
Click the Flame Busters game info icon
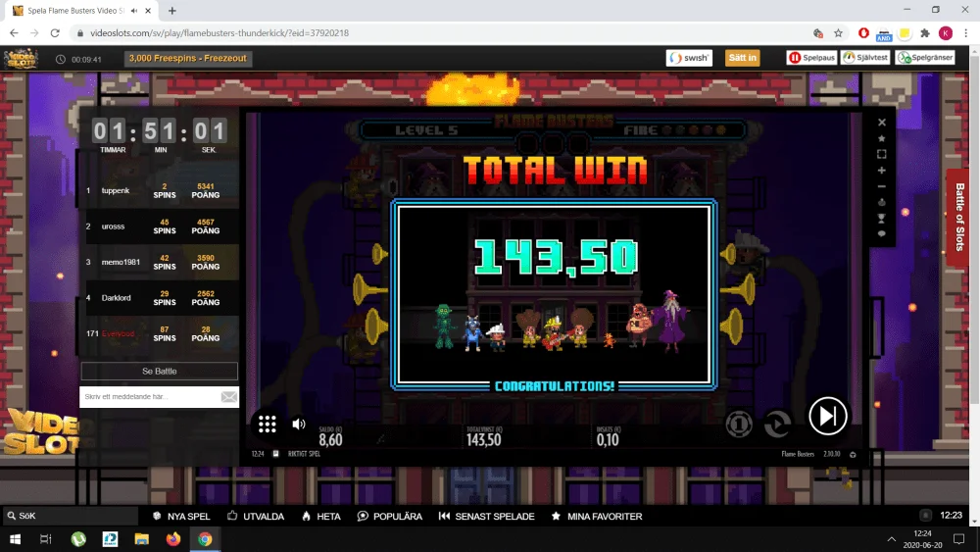[853, 455]
